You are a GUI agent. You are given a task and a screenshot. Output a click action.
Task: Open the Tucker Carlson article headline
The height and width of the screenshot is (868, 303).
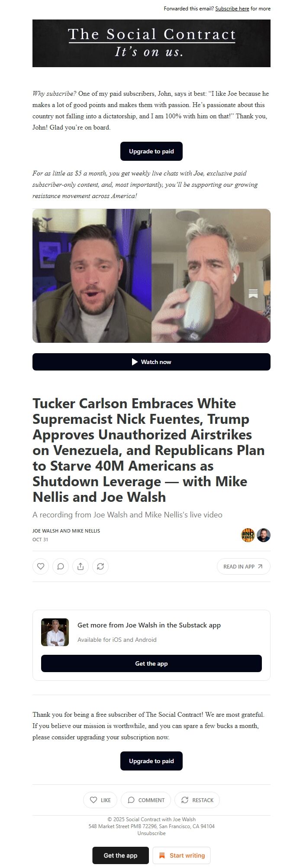click(148, 450)
